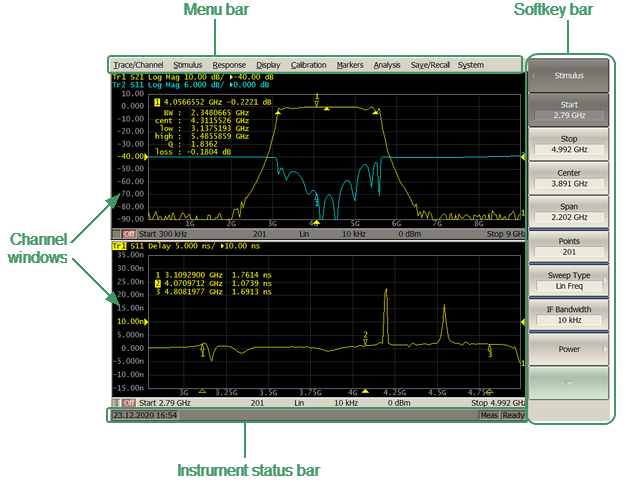Toggle the Off indicator in lower channel
The height and width of the screenshot is (488, 626).
[129, 403]
